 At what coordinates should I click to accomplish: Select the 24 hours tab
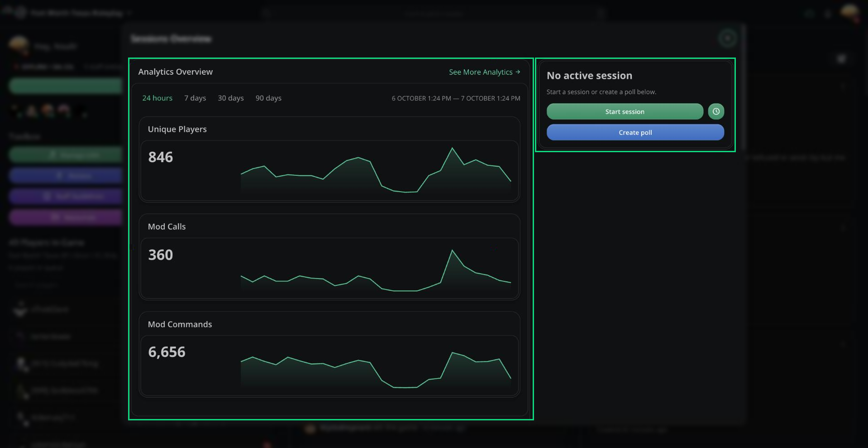[157, 98]
